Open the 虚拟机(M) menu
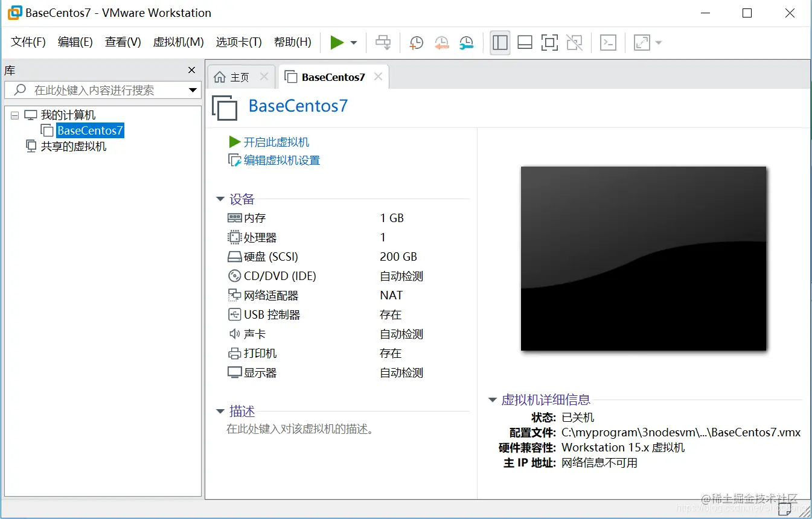Screen dimensions: 812x519 pyautogui.click(x=177, y=42)
